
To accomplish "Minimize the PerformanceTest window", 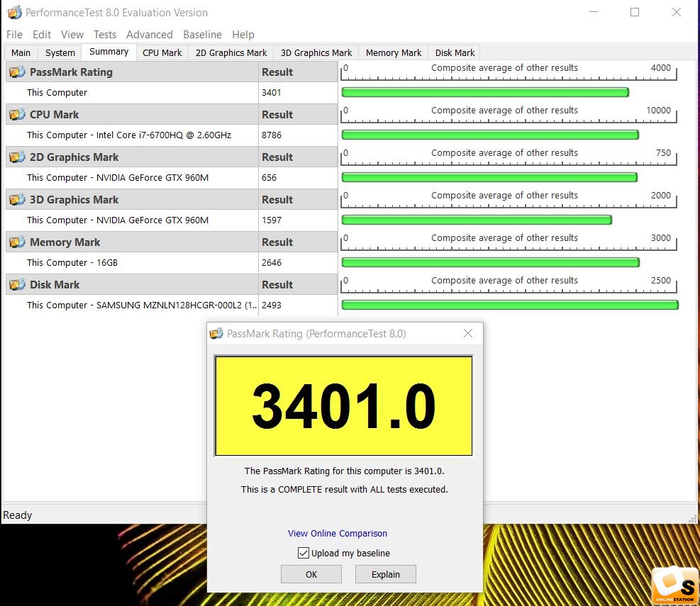I will coord(594,12).
